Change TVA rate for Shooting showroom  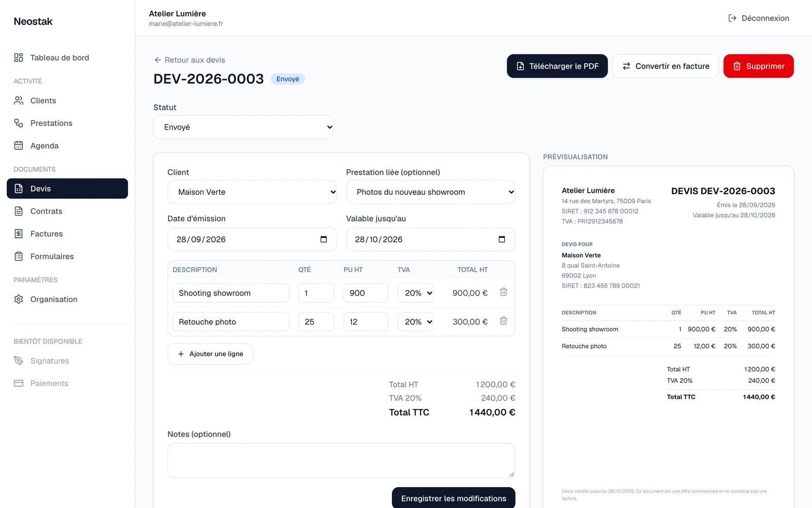click(x=416, y=293)
